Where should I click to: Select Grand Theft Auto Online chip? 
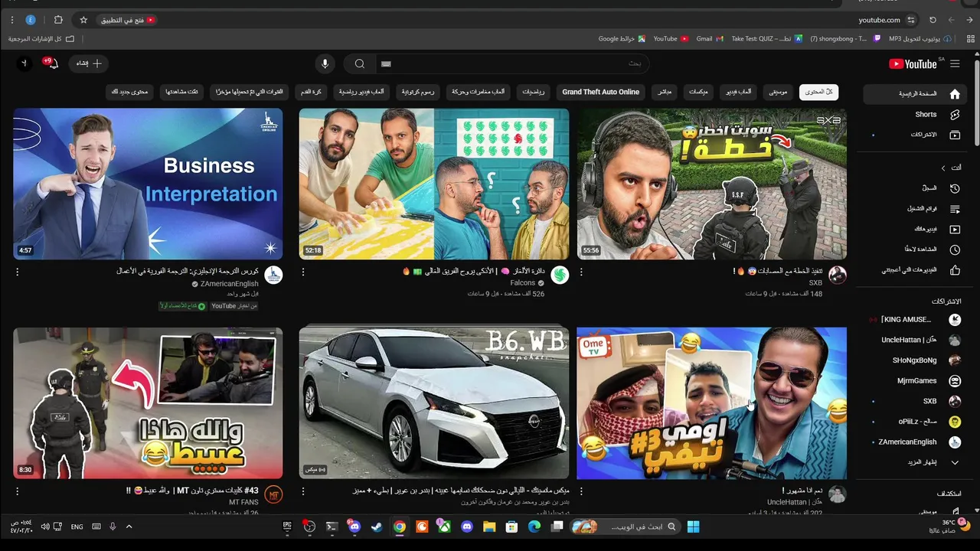coord(600,92)
